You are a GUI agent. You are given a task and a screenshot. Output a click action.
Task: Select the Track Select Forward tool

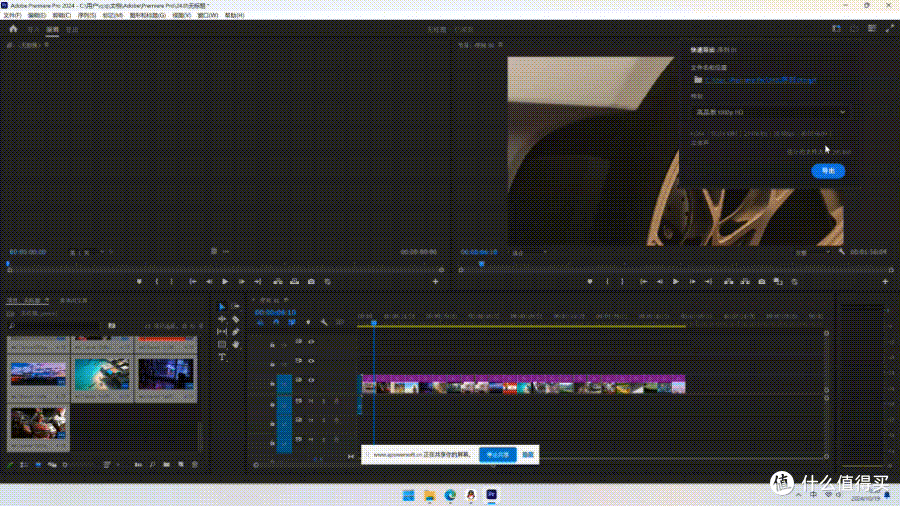pos(235,307)
